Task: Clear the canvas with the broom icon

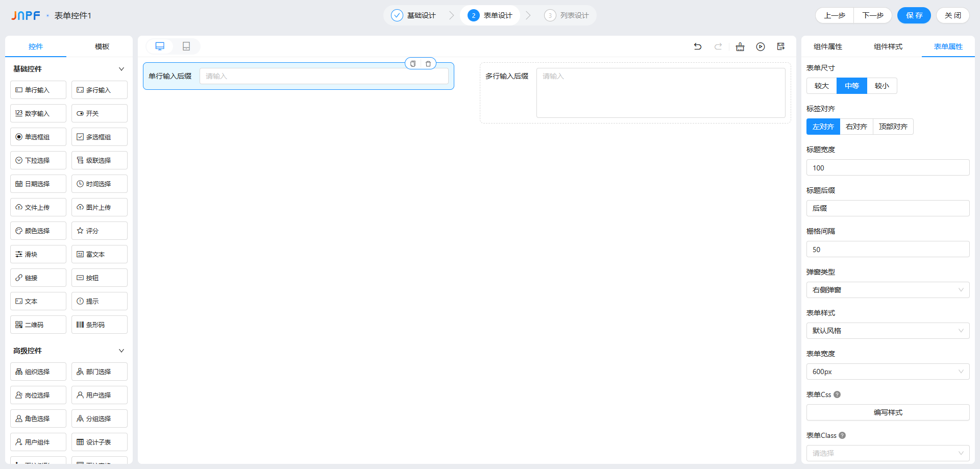Action: click(740, 46)
